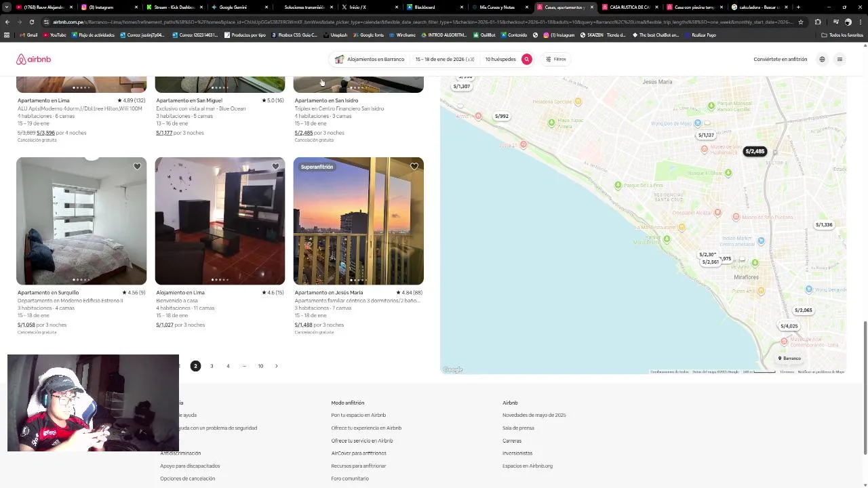Open the San Miguel Blue Ocean listing title
The height and width of the screenshot is (488, 868).
201,108
